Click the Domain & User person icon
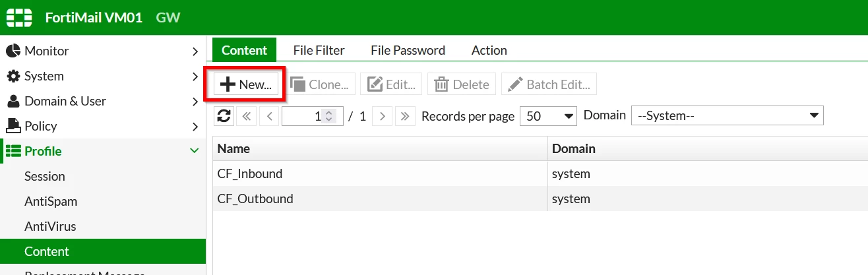This screenshot has width=868, height=275. pos(13,101)
